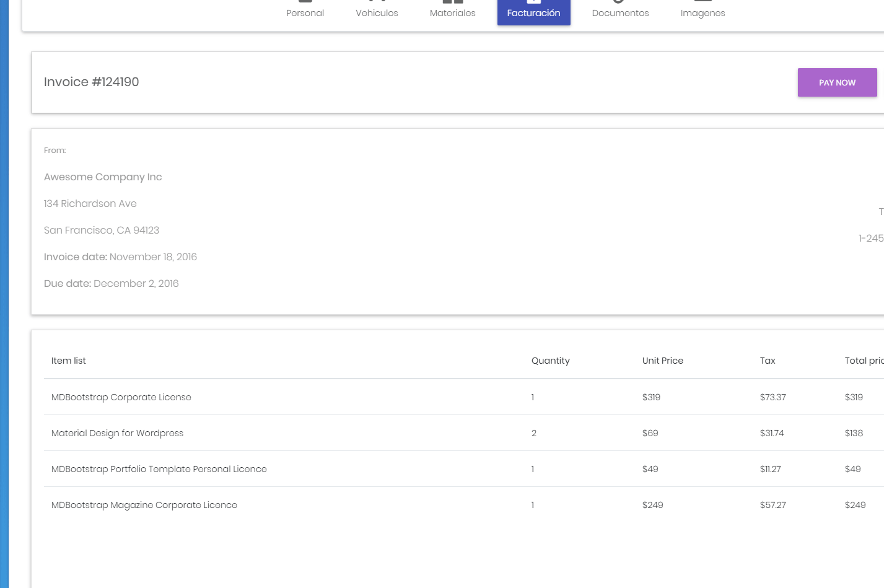Switch to the Personal tab
Screen dimensions: 884x588
305,12
